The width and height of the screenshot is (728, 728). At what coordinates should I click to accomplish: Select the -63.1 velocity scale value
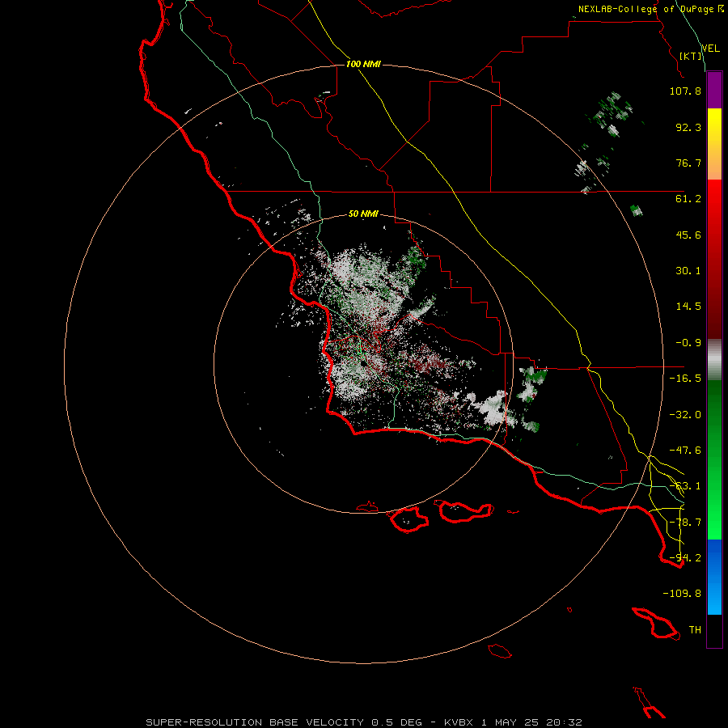point(685,486)
